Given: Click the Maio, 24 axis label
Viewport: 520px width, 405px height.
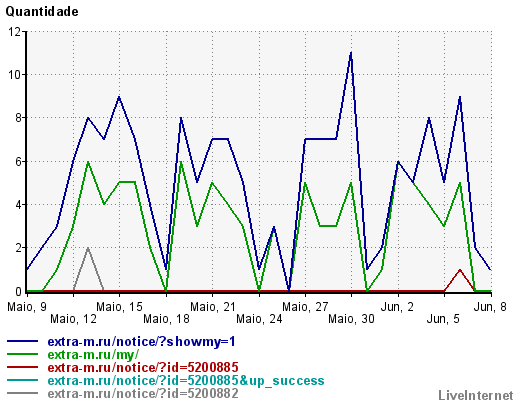Looking at the screenshot, I should pyautogui.click(x=259, y=319).
